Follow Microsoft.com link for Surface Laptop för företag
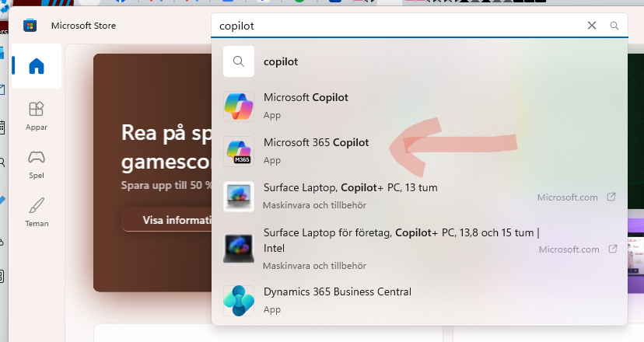The width and height of the screenshot is (644, 342). click(x=569, y=250)
